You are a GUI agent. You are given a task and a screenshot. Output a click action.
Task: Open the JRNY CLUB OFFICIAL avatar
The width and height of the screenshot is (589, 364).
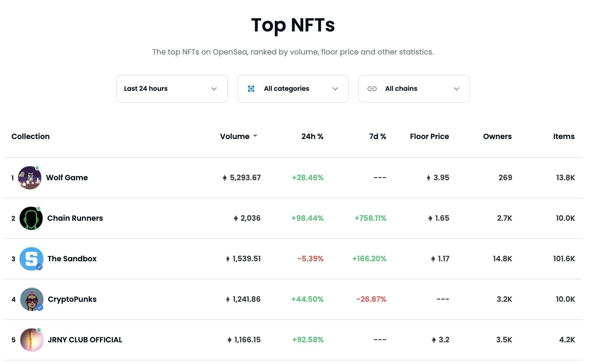click(x=32, y=340)
